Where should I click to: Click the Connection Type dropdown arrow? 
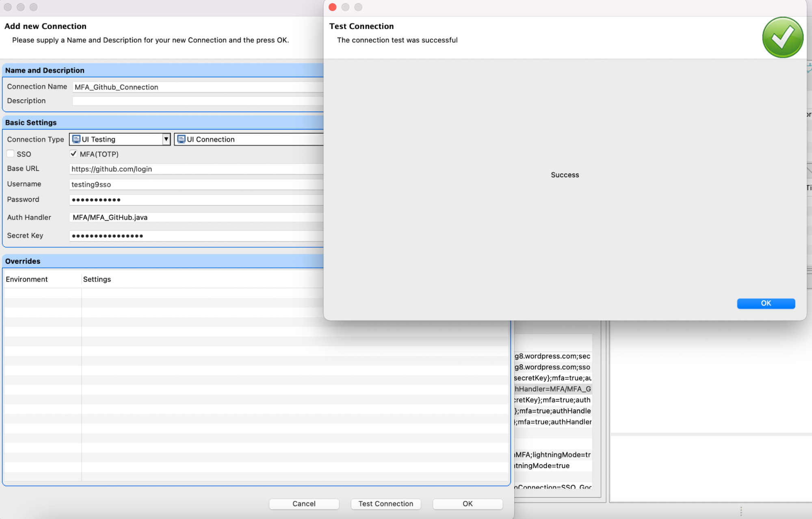(166, 139)
